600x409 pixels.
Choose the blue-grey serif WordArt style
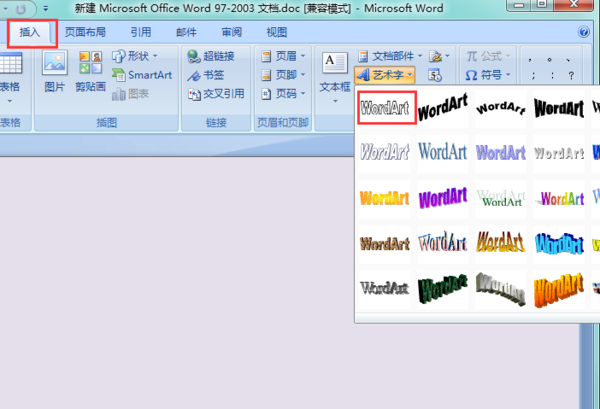pos(443,153)
